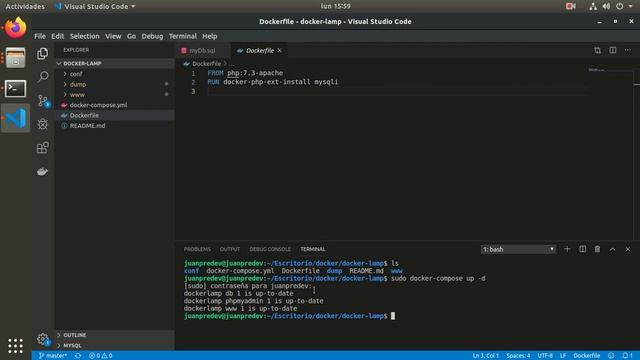Expand the conf folder

coord(115,74)
